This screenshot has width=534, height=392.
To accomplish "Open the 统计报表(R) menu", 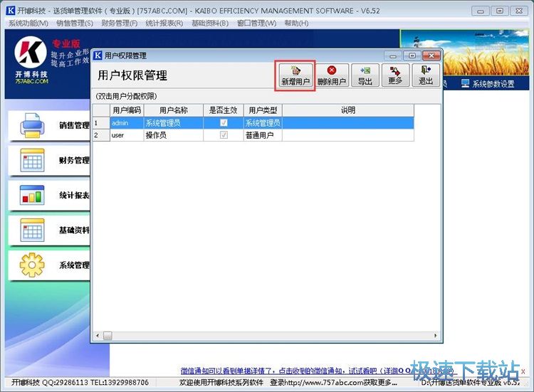I will click(164, 23).
